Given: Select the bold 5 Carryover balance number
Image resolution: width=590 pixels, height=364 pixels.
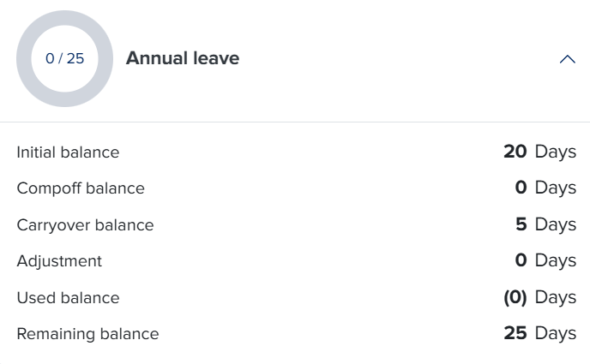Looking at the screenshot, I should click(521, 224).
